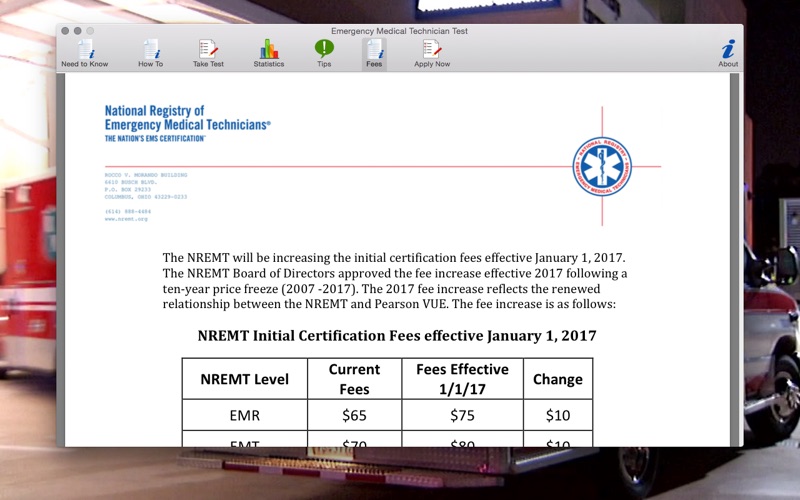800x500 pixels.
Task: Show the Tips speech bubble
Action: [324, 54]
